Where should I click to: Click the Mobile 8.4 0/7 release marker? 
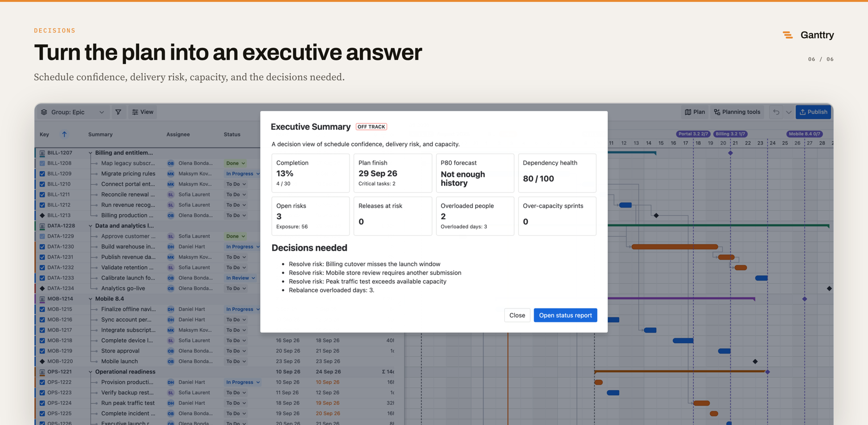coord(804,134)
